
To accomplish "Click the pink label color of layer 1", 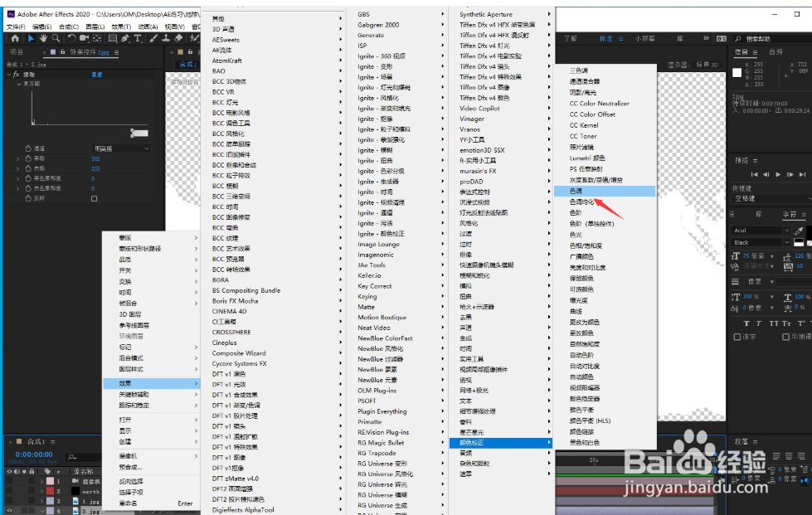I will click(51, 481).
